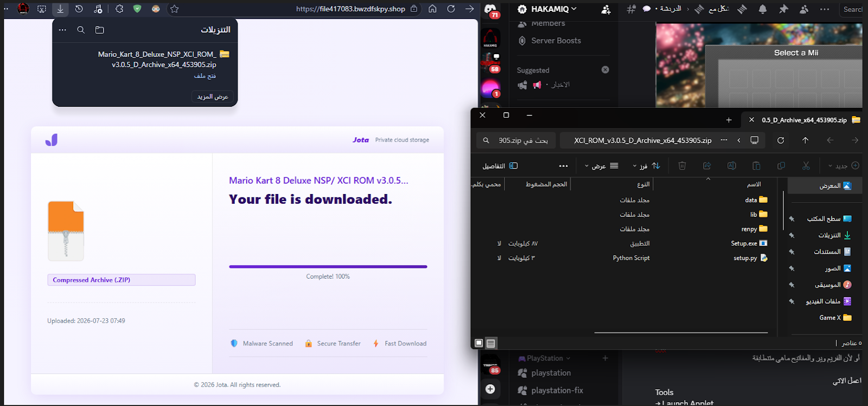The image size is (868, 406).
Task: Click the site lock icon beside the URL
Action: coord(414,9)
